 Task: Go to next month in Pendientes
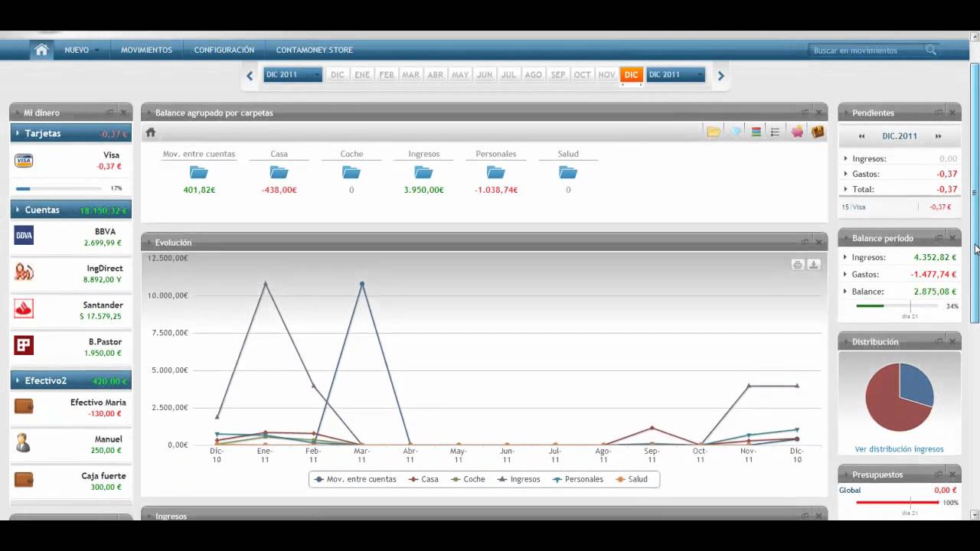click(938, 136)
